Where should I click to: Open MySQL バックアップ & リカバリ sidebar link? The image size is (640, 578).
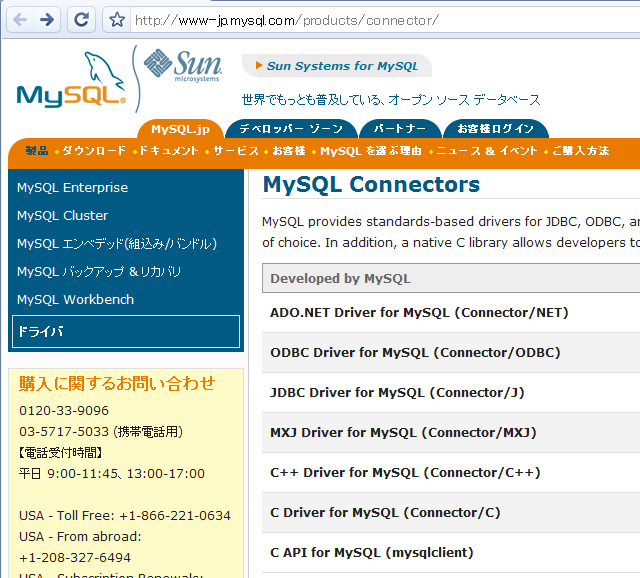coord(99,271)
